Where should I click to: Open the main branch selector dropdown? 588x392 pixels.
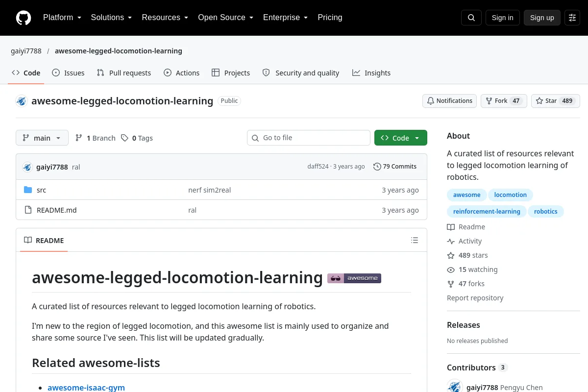[x=42, y=138]
